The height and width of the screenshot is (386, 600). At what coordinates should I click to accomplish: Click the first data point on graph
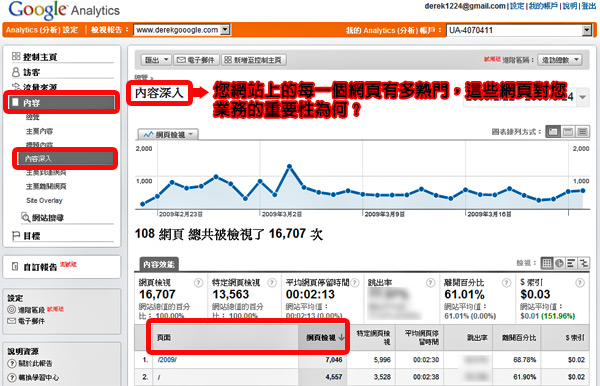[x=143, y=204]
